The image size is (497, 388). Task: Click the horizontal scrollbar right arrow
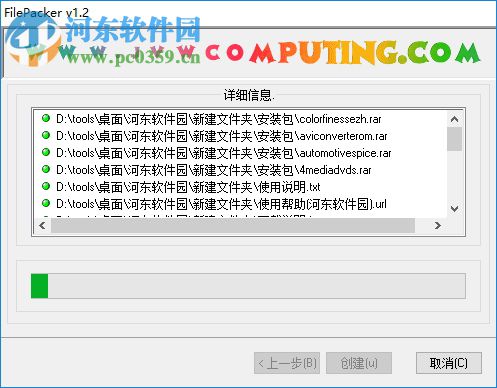click(438, 226)
